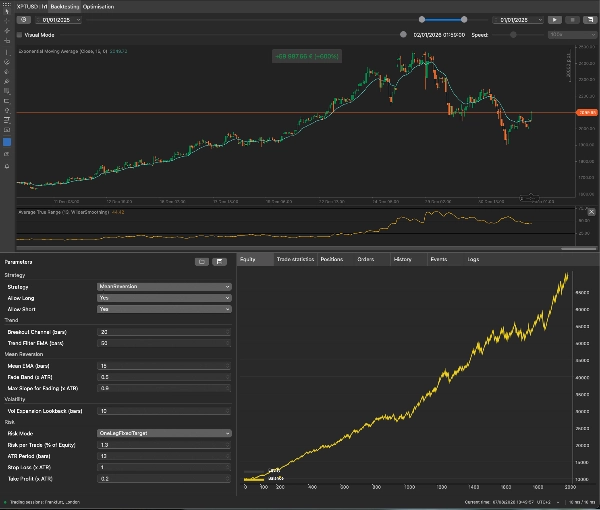This screenshot has height=510, width=600.
Task: Click the Speed slider handle
Action: tap(513, 35)
